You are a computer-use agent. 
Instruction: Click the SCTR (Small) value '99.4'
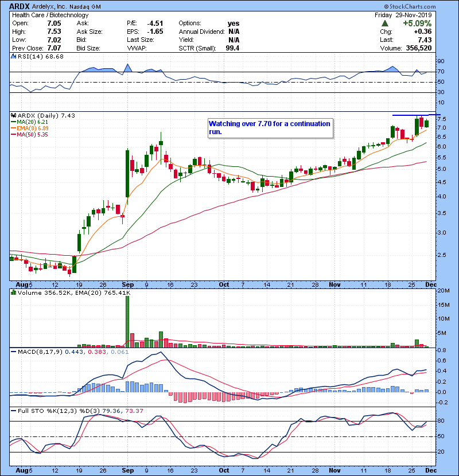coord(232,48)
